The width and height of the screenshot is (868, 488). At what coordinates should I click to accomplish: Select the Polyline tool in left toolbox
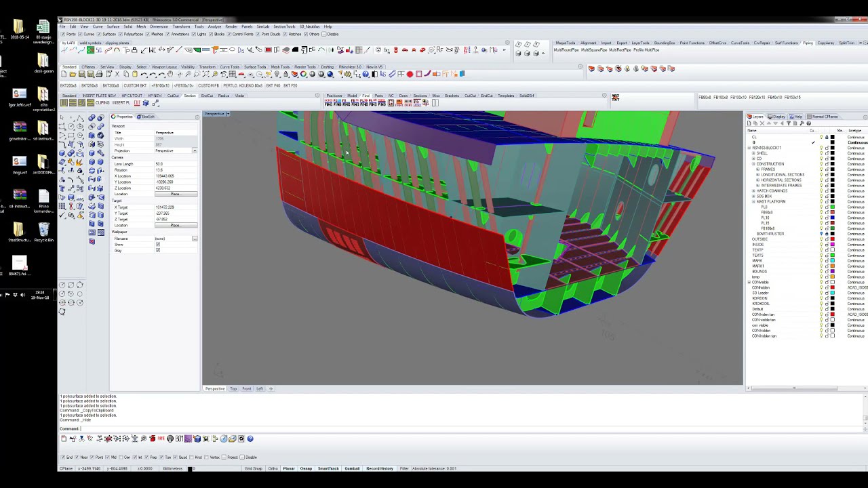[80, 118]
